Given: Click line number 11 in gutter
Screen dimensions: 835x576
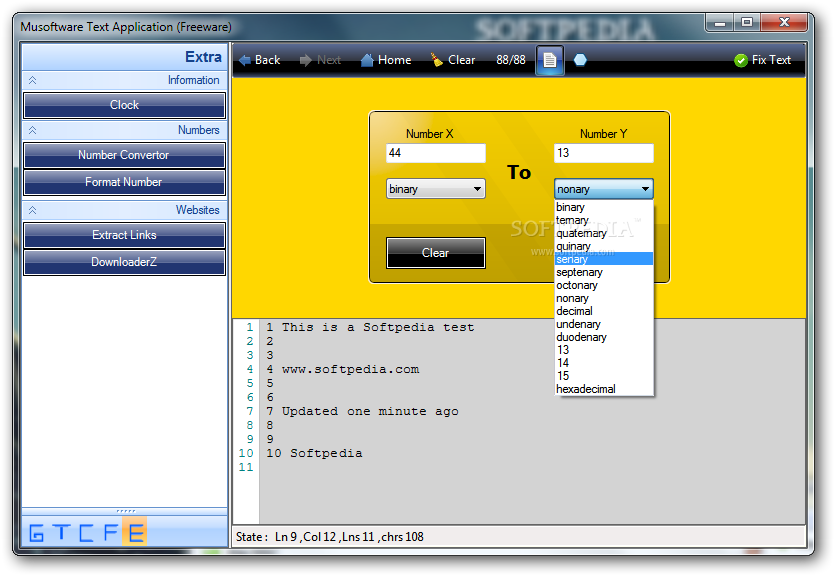Looking at the screenshot, I should pyautogui.click(x=245, y=467).
